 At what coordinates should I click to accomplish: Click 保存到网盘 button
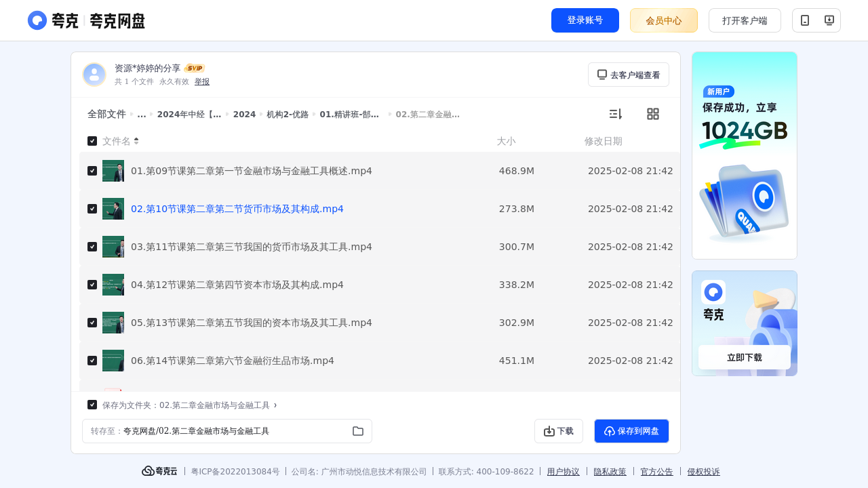coord(631,431)
